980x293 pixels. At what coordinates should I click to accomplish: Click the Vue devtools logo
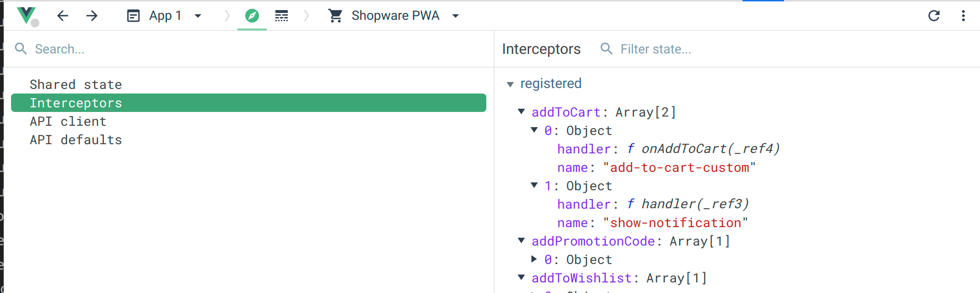point(26,15)
